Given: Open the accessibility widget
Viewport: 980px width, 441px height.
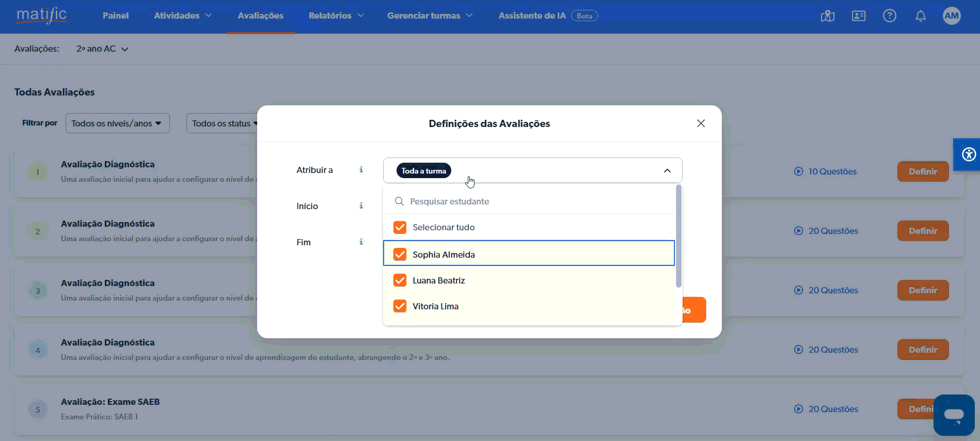Looking at the screenshot, I should pyautogui.click(x=969, y=154).
